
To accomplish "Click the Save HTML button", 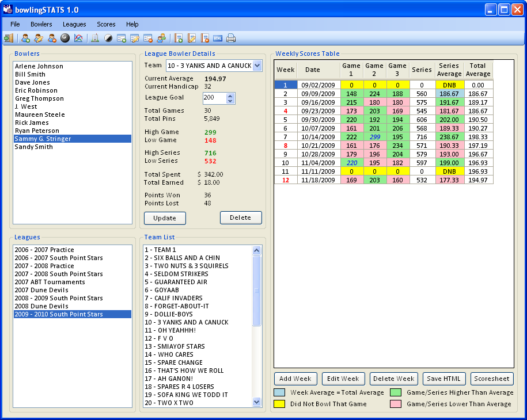I will (x=445, y=379).
